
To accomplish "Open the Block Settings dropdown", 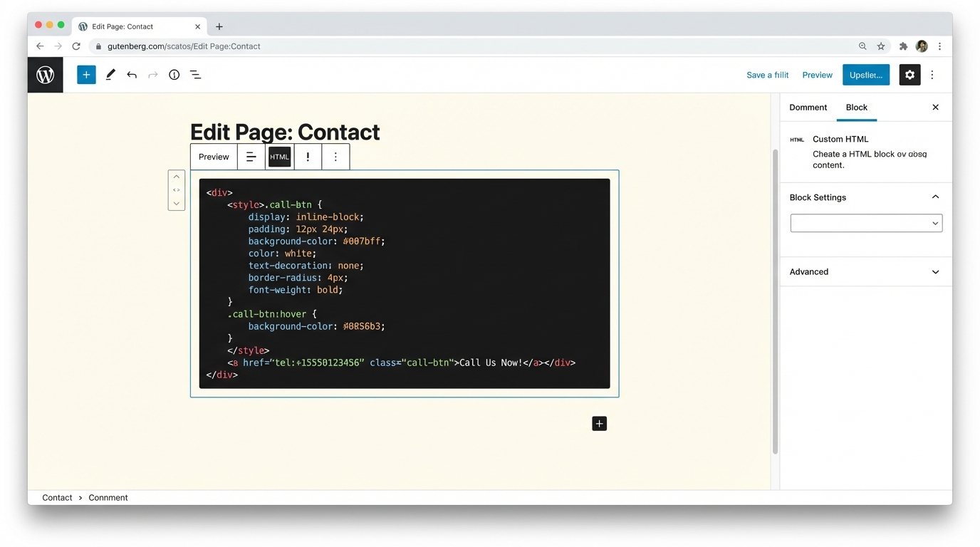I will pos(866,223).
